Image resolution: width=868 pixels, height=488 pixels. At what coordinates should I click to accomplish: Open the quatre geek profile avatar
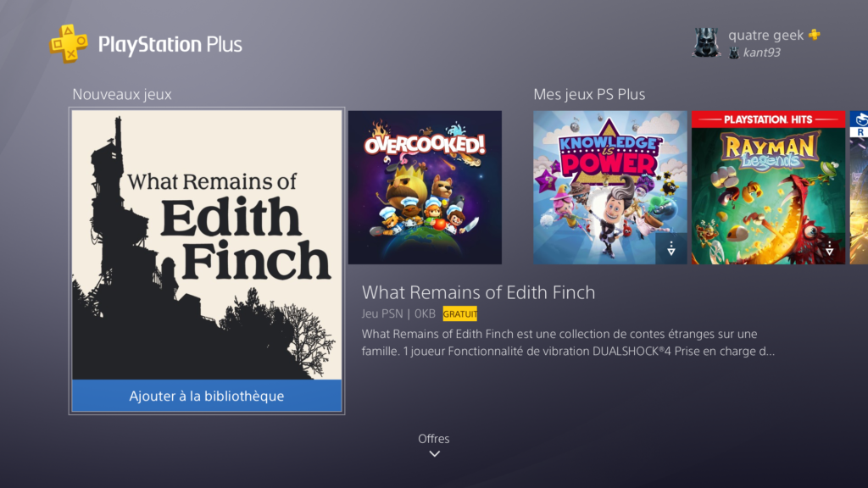706,43
